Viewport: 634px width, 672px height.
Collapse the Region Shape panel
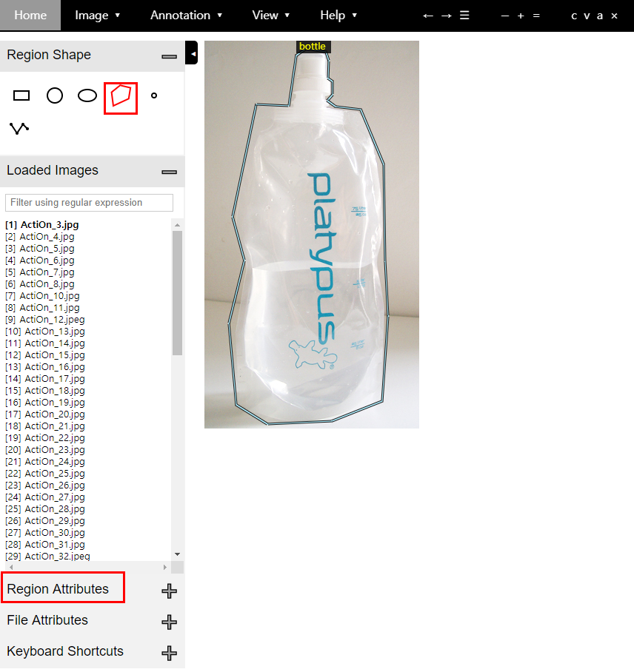169,56
